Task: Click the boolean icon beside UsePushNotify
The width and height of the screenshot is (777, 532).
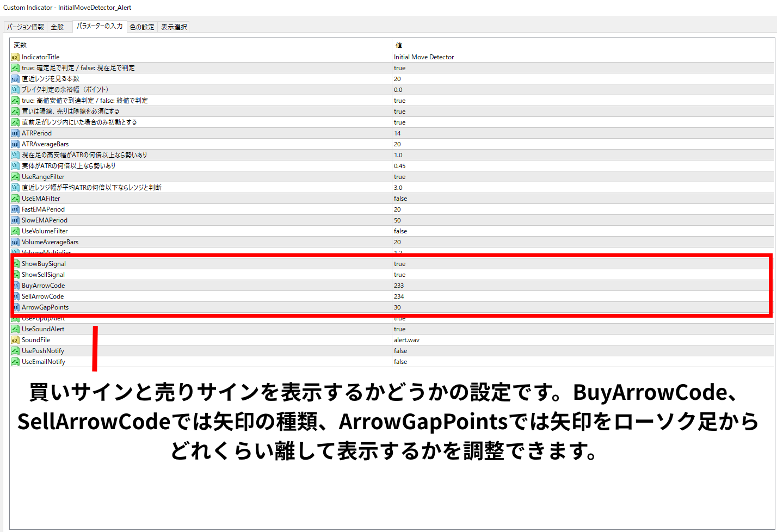Action: (x=15, y=351)
